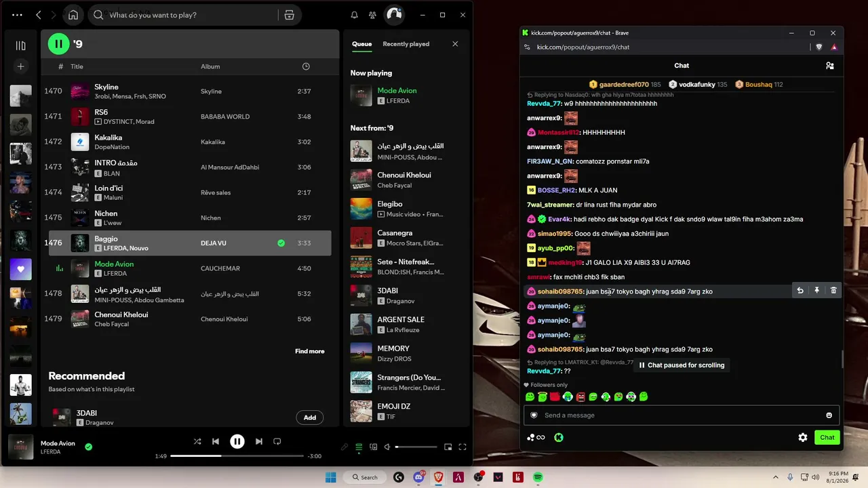Seek along the song progress bar
Screen dimensions: 868x488
(237, 456)
